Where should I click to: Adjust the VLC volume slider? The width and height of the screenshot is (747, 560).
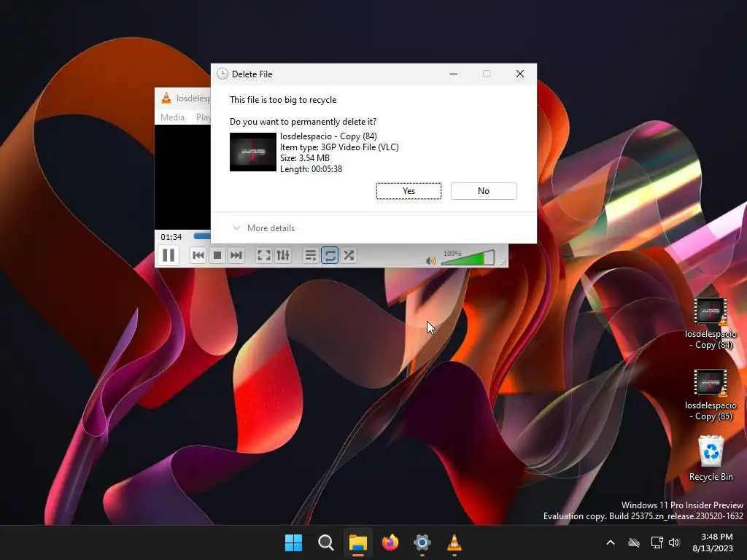coord(468,257)
